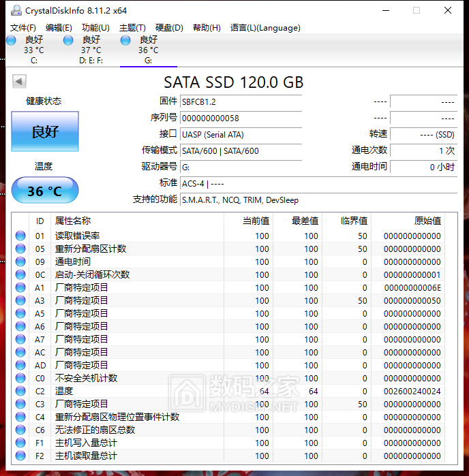
Task: Select the 启动-关闭循环次数 attribute name
Action: pyautogui.click(x=92, y=274)
